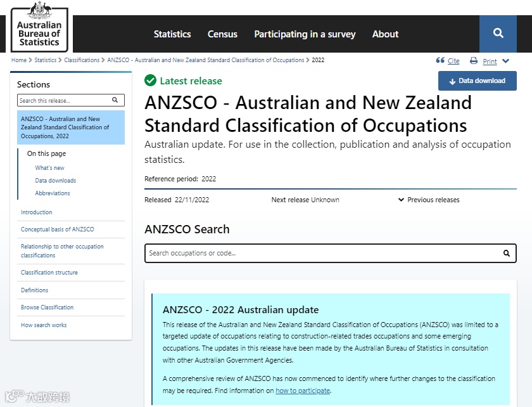Expand the Print options chevron

tap(505, 61)
